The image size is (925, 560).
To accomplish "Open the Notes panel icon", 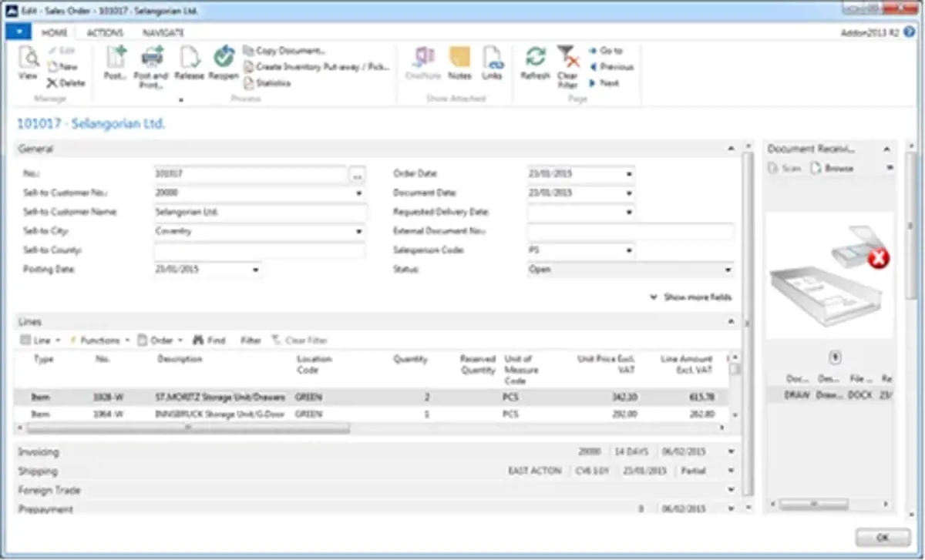I will 459,62.
